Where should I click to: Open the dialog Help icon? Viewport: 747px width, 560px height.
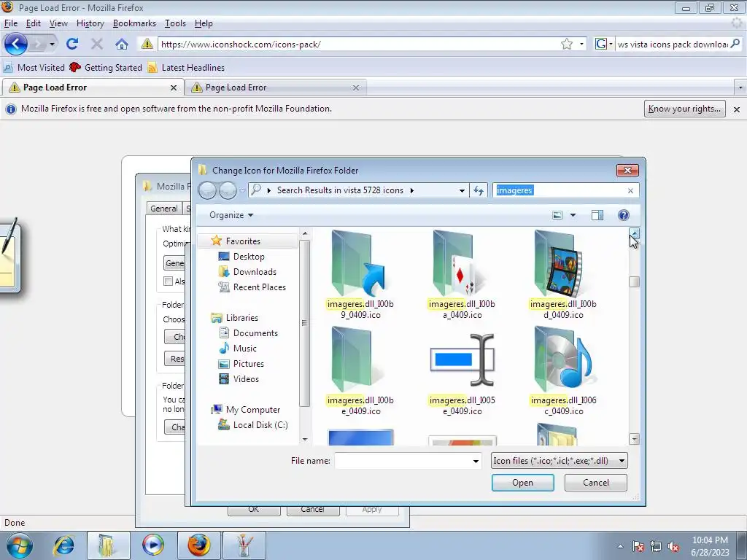tap(623, 215)
